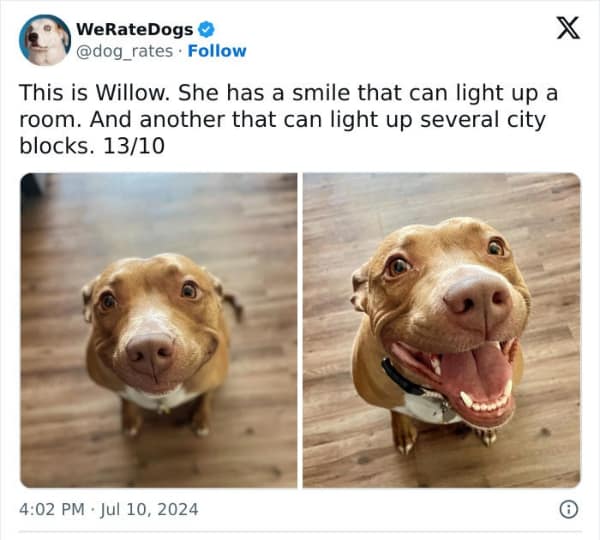Open the tweet info circle icon
The height and width of the screenshot is (540, 600).
click(569, 509)
